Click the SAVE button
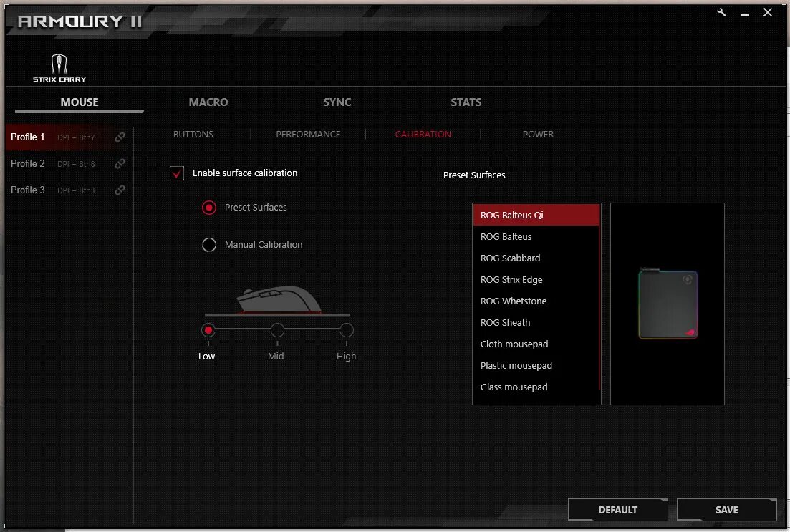 point(726,510)
